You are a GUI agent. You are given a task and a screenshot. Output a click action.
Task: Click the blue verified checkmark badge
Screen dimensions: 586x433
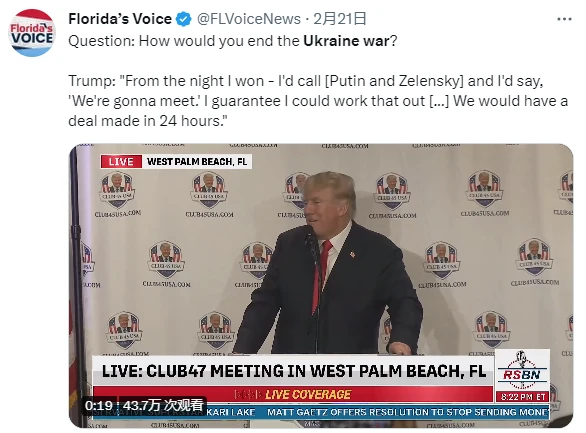(184, 19)
